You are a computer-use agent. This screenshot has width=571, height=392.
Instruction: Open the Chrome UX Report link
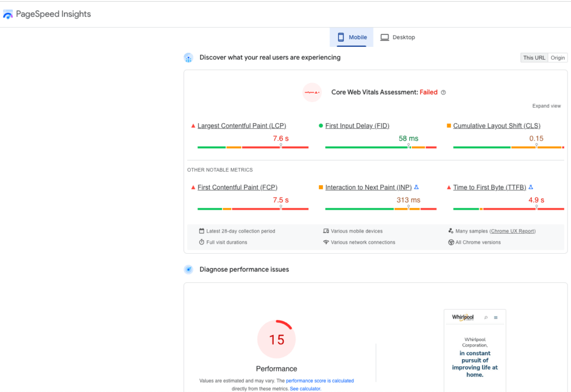[x=512, y=230]
